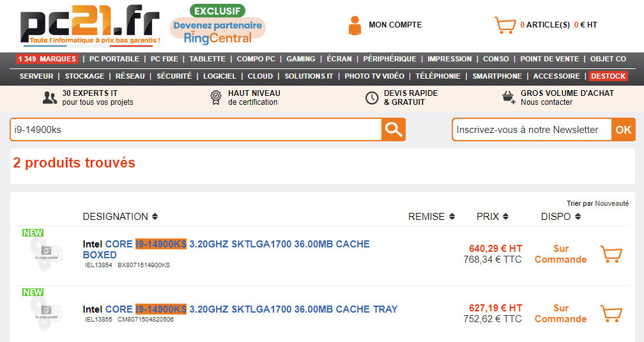The height and width of the screenshot is (342, 644).
Task: Click the newsletter signup input field
Action: pyautogui.click(x=532, y=130)
